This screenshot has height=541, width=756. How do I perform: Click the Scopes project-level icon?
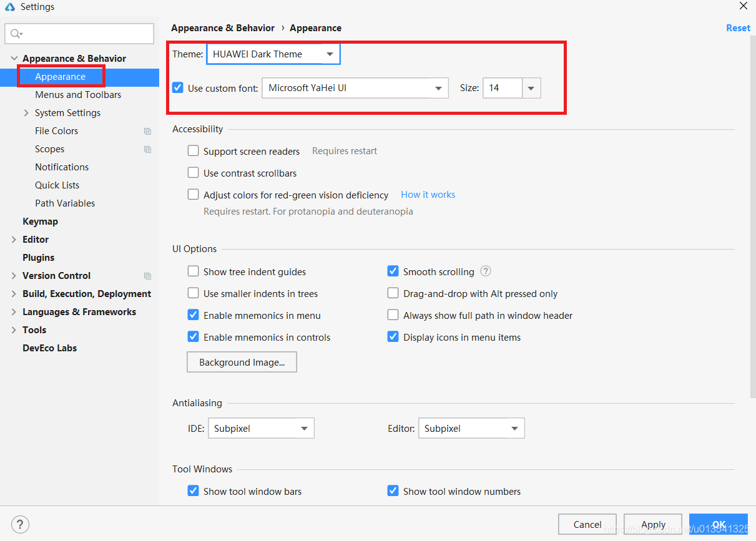[147, 149]
